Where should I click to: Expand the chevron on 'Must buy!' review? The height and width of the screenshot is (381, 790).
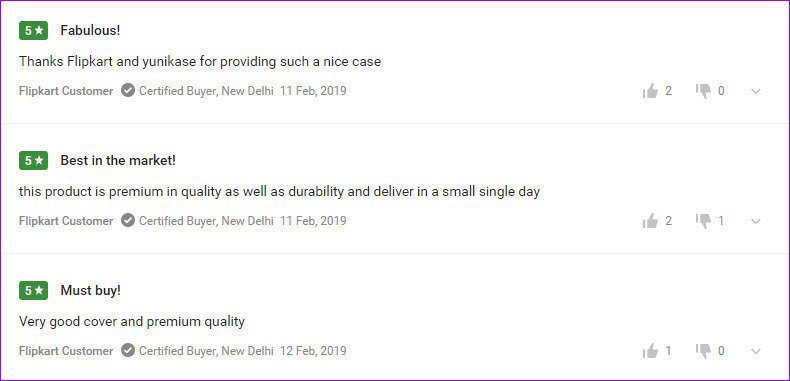click(x=755, y=351)
